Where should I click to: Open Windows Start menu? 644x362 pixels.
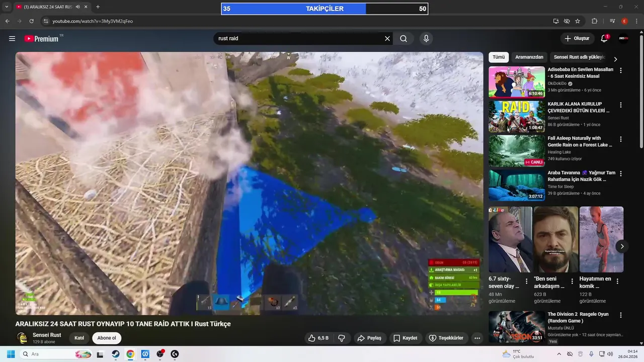[x=11, y=354]
